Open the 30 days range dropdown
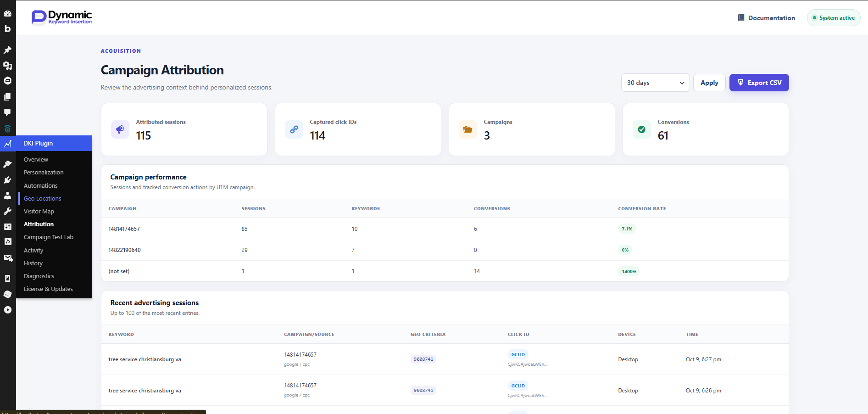This screenshot has height=414, width=868. pyautogui.click(x=655, y=83)
